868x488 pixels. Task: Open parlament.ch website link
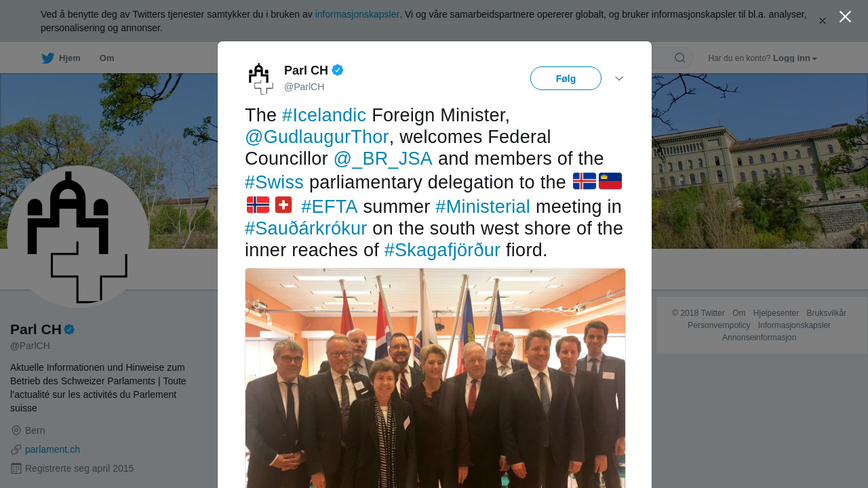point(52,449)
